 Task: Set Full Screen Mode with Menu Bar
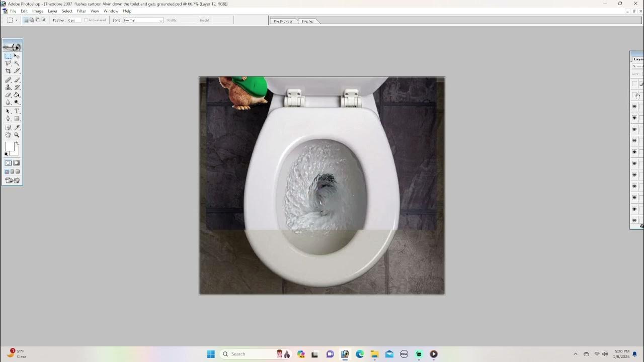coord(12,172)
